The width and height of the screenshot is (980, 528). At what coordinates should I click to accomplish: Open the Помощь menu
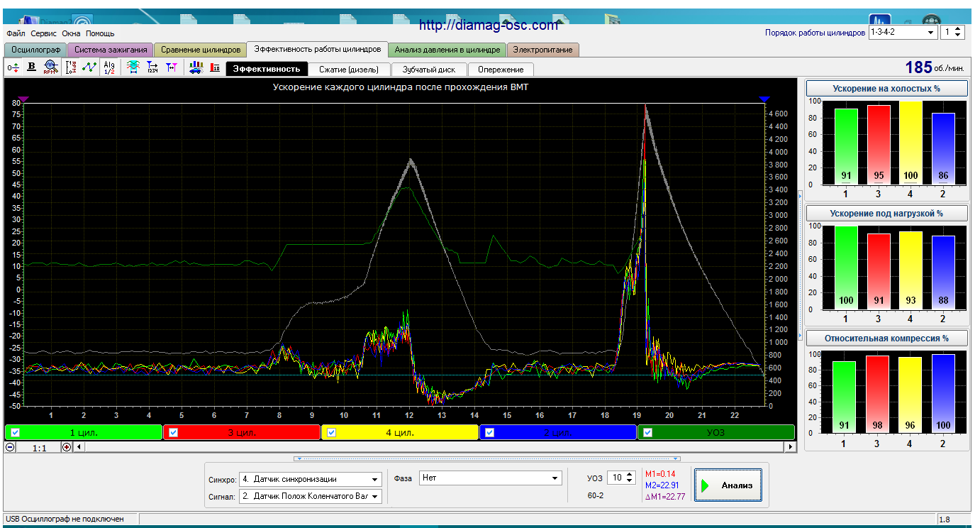tap(100, 33)
